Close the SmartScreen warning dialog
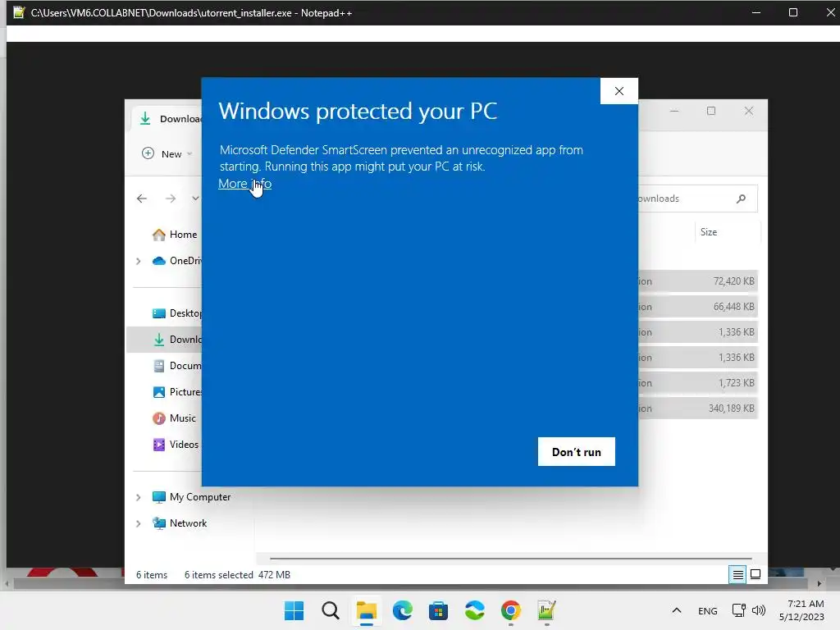Screen dimensions: 840x630 click(619, 91)
